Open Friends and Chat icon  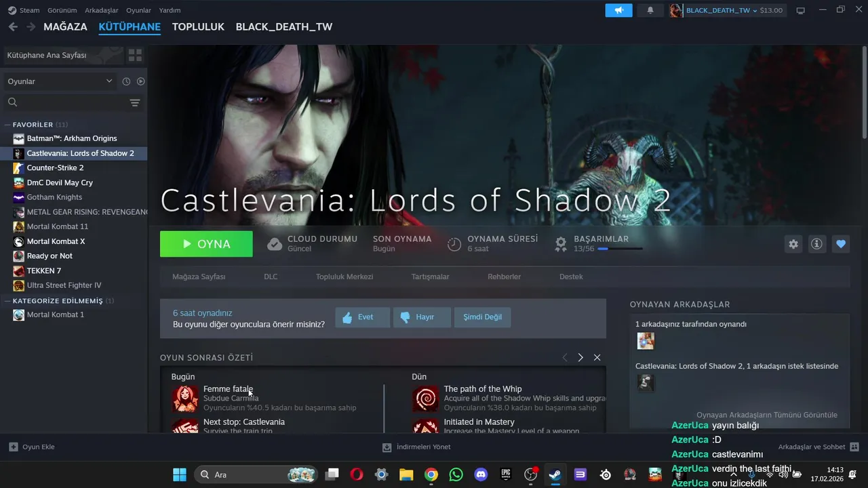point(854,447)
